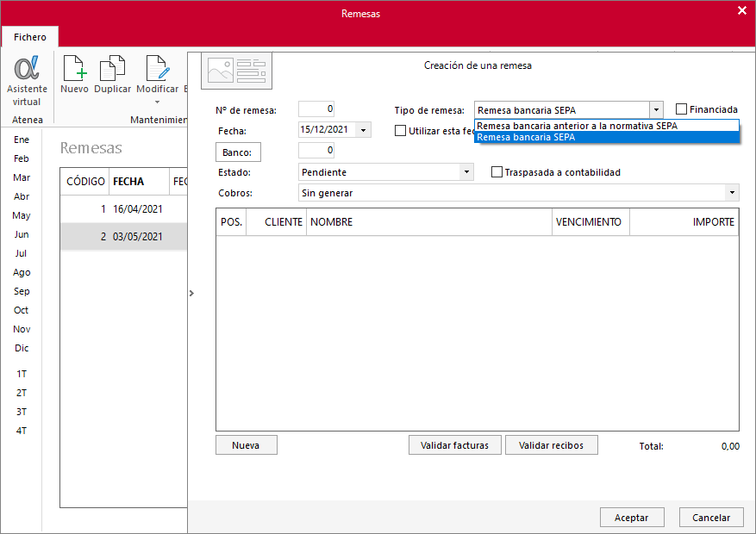Click the Nuevo document icon
This screenshot has height=534, width=756.
click(75, 68)
